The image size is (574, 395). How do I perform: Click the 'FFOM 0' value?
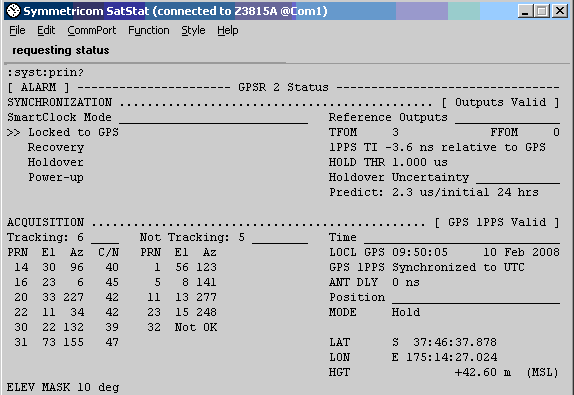point(525,132)
